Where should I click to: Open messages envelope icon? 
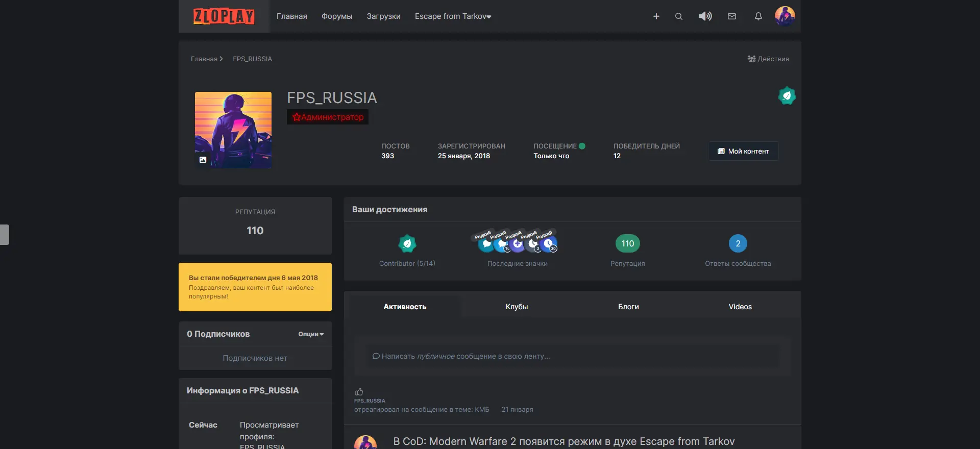732,16
